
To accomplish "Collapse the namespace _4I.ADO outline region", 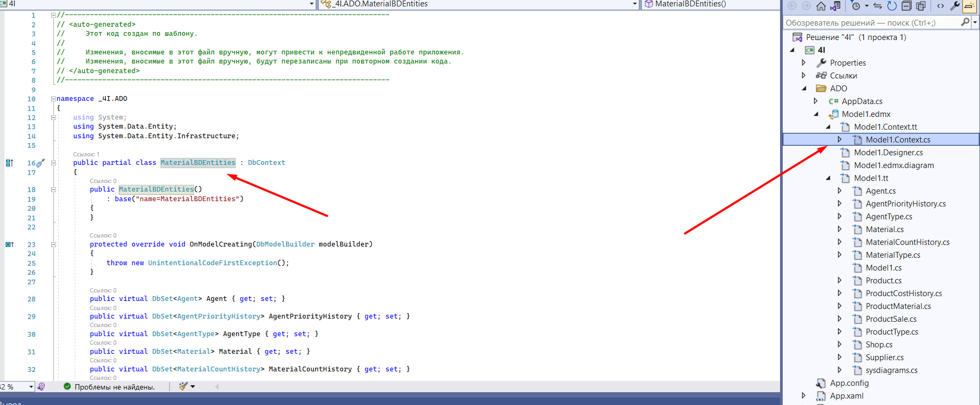I will click(53, 99).
